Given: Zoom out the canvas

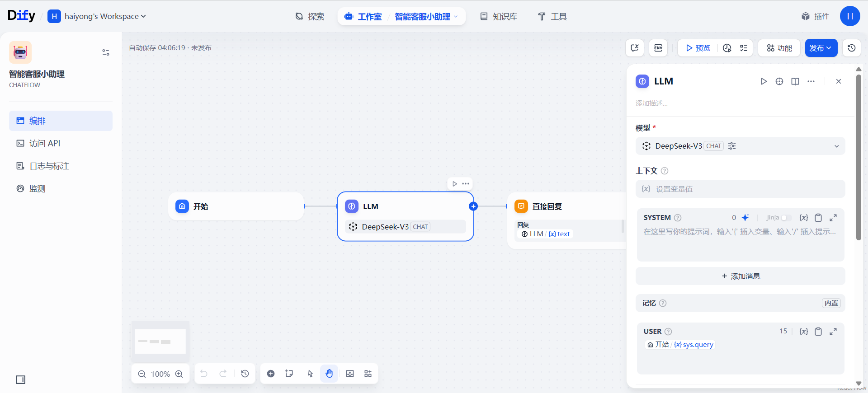Looking at the screenshot, I should (142, 374).
